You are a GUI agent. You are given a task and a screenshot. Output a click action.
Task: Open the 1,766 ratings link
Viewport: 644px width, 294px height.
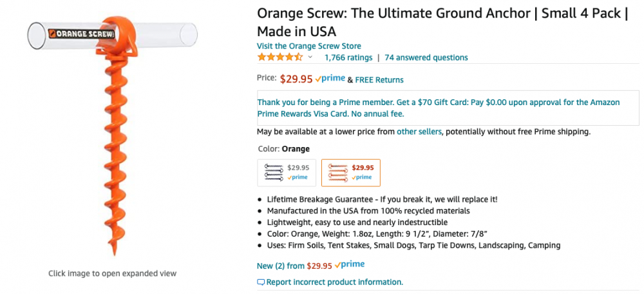click(348, 57)
